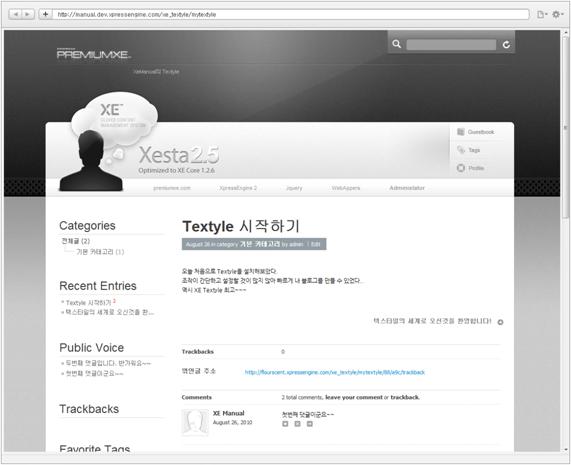Open the Tags icon link
571x465 pixels.
(461, 150)
